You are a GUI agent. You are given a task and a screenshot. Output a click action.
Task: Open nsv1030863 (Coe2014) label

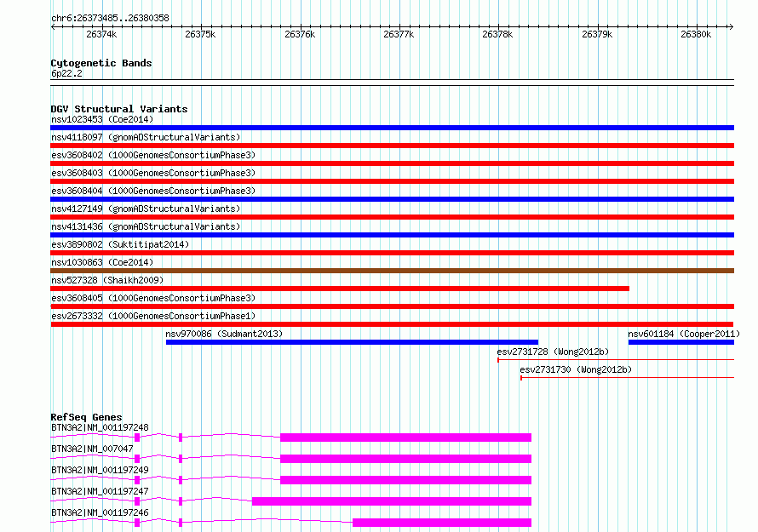pos(102,262)
